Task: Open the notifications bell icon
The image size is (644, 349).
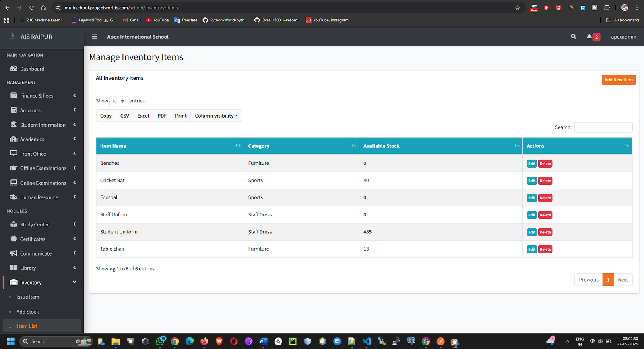Action: 589,37
